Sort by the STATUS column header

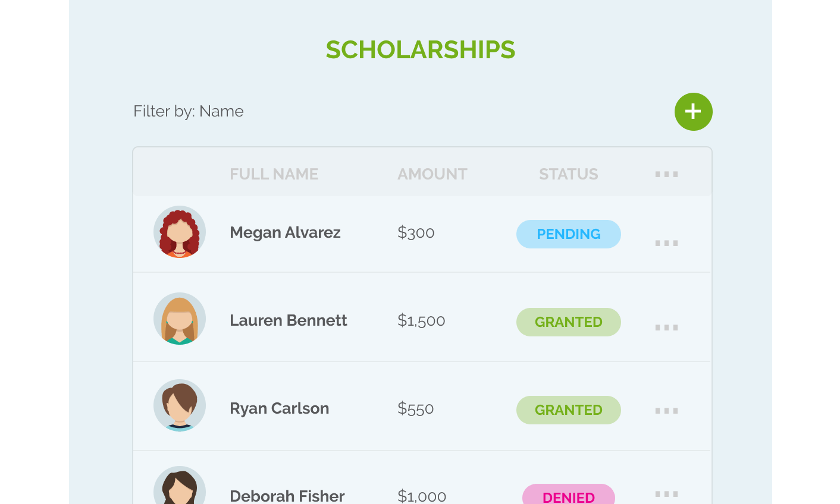click(568, 174)
